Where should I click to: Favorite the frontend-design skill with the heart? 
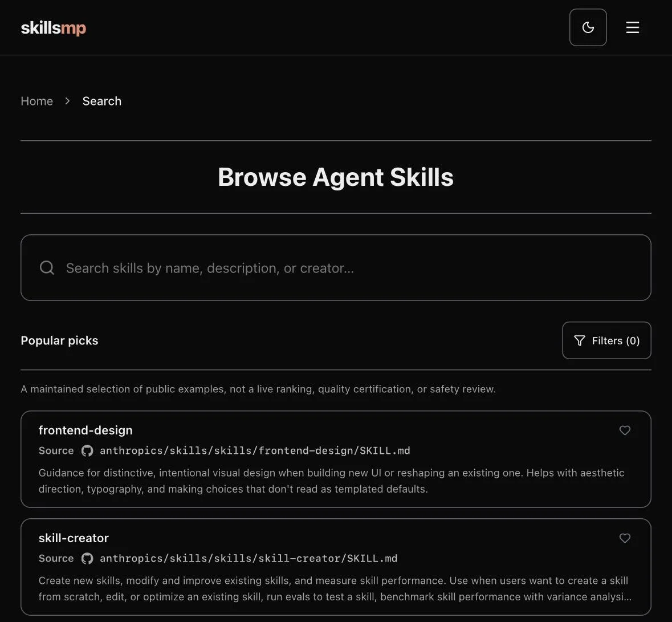pos(625,430)
